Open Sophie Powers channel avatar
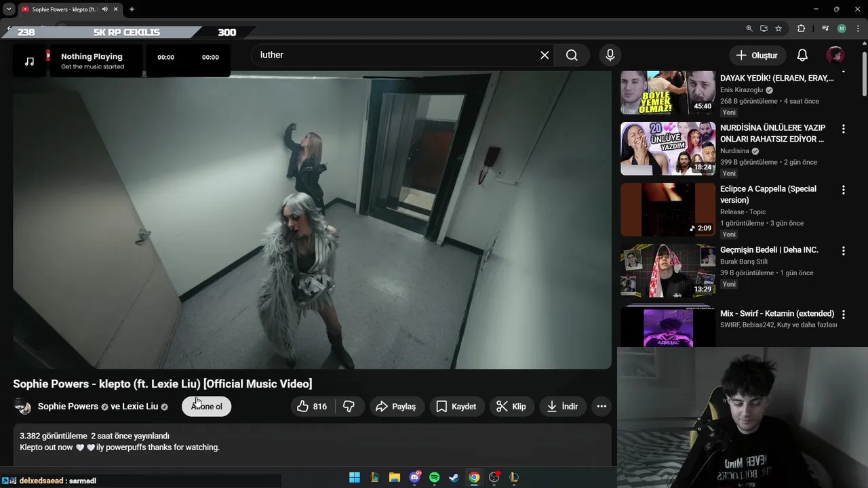Image resolution: width=868 pixels, height=488 pixels. (x=22, y=407)
